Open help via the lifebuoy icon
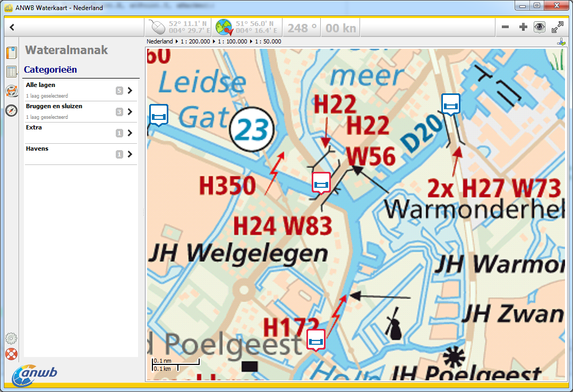 pyautogui.click(x=11, y=354)
